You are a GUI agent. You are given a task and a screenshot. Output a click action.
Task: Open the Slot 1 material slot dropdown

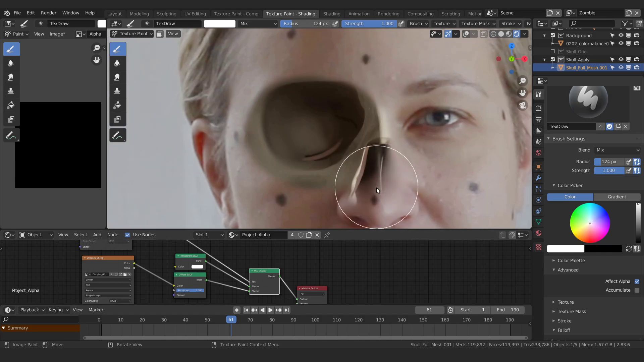[x=210, y=235]
